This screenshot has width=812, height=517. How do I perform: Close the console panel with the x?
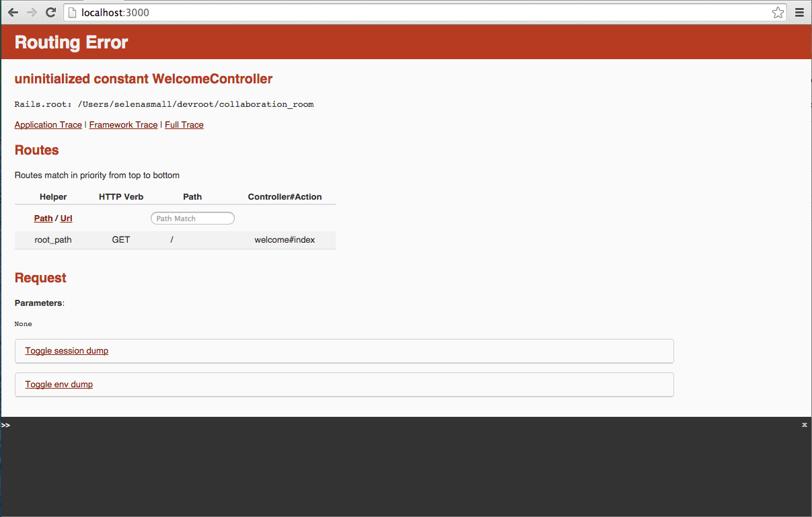[805, 425]
